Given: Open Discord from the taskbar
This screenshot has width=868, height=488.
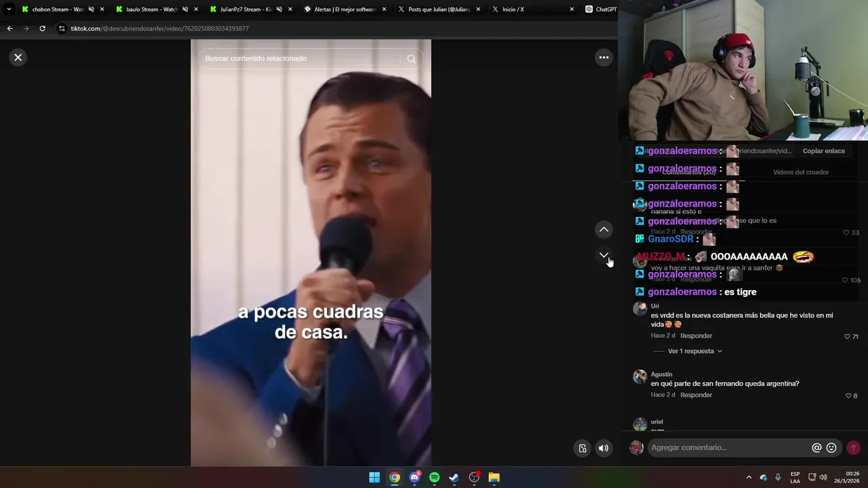Looking at the screenshot, I should [x=414, y=478].
